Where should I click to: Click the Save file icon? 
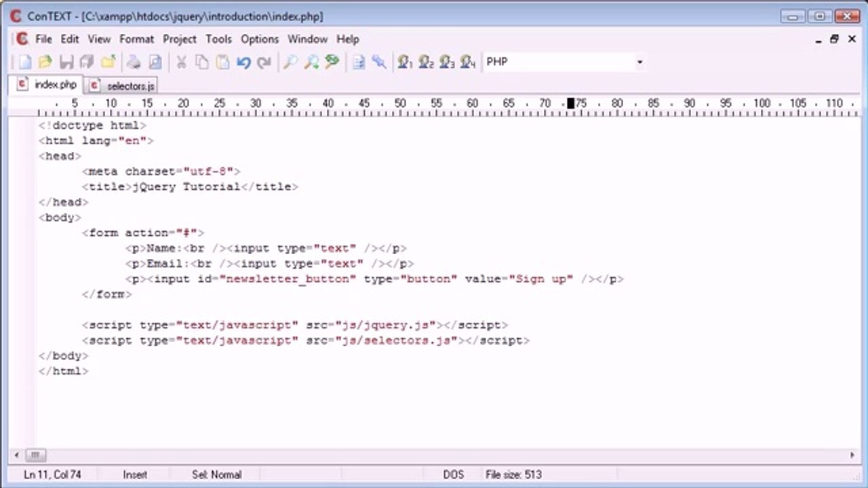point(66,62)
